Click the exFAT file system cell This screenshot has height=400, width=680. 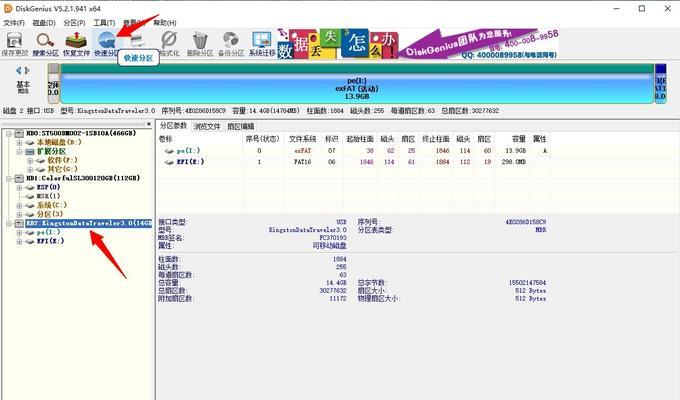pyautogui.click(x=303, y=151)
